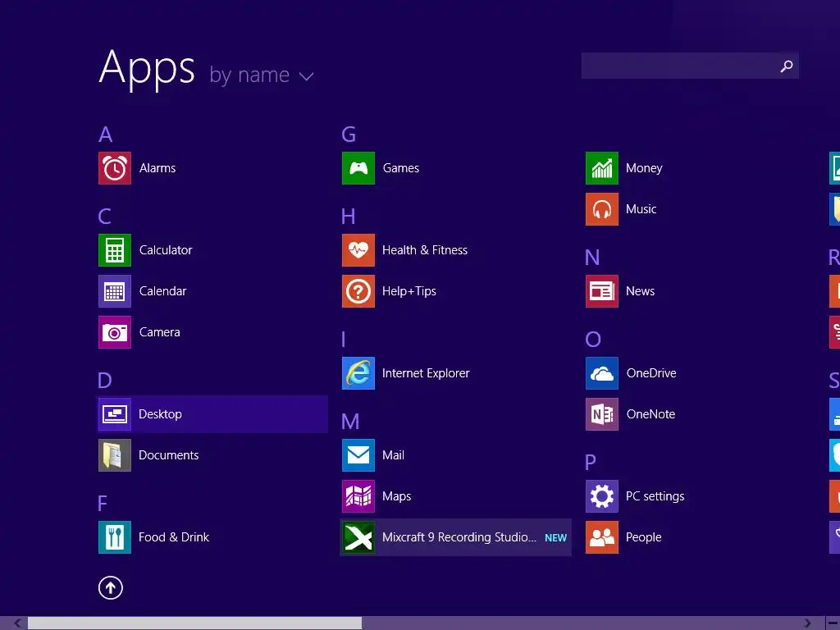This screenshot has width=840, height=630.
Task: Open the Mail envelope icon
Action: coord(358,455)
